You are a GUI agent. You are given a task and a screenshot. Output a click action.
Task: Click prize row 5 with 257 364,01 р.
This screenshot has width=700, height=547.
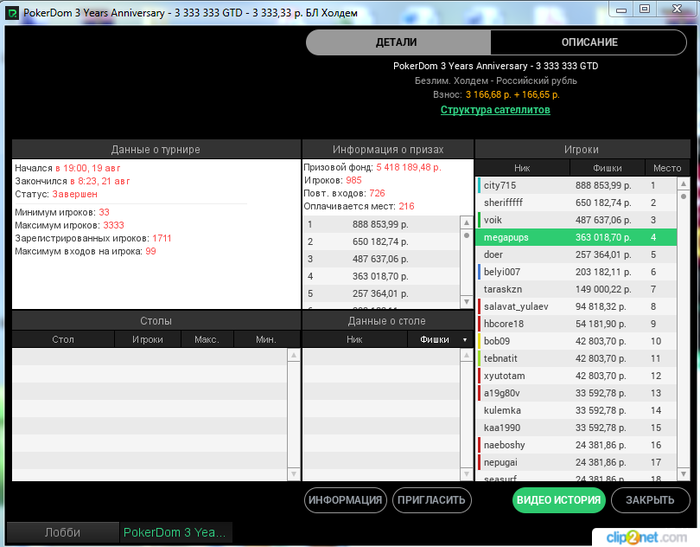point(382,294)
